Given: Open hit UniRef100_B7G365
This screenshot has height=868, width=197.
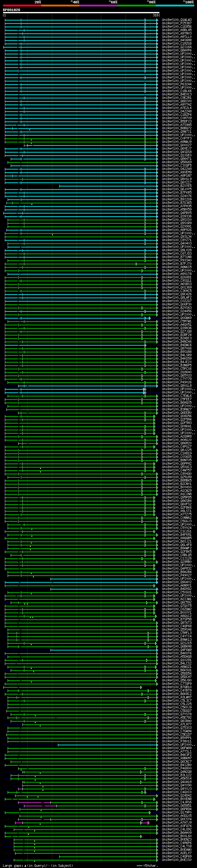Looking at the screenshot, I should pos(176,203).
